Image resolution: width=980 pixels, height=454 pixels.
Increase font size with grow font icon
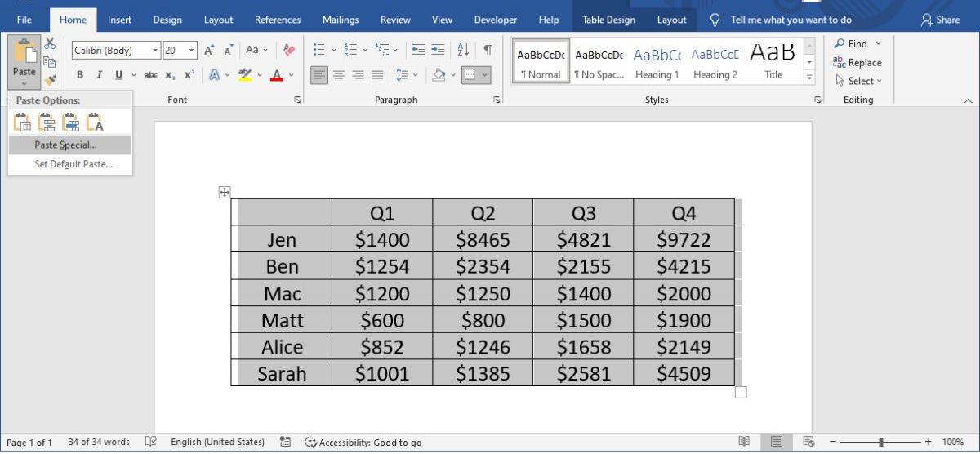(209, 51)
